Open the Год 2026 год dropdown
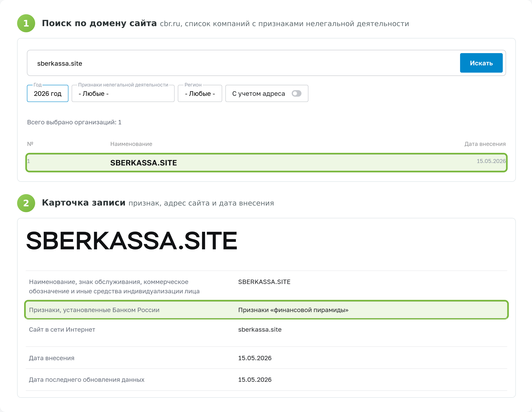Image resolution: width=532 pixels, height=412 pixels. tap(47, 94)
